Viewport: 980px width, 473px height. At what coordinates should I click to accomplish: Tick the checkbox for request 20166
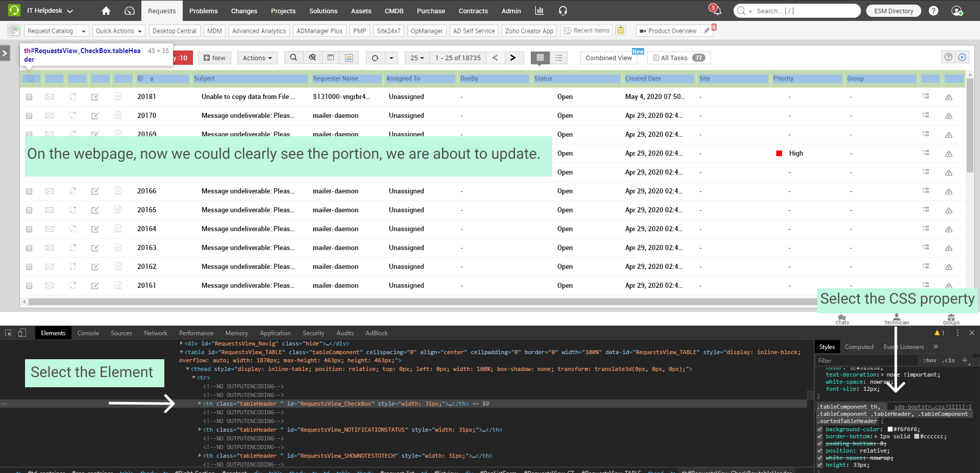29,191
